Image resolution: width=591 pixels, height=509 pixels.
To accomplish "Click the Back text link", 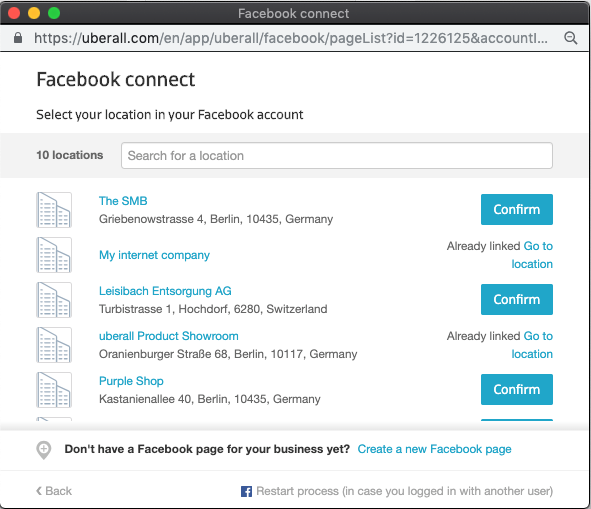I will click(58, 491).
